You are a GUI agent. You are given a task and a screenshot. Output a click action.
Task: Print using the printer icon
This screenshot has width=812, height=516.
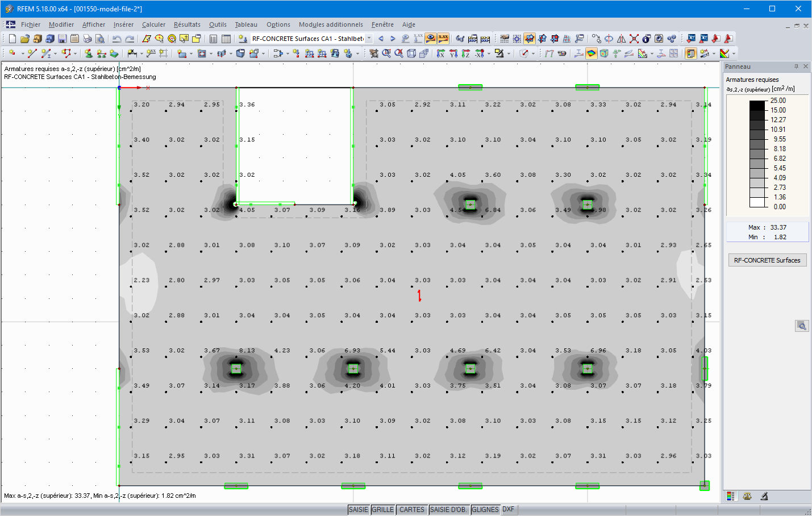[88, 39]
